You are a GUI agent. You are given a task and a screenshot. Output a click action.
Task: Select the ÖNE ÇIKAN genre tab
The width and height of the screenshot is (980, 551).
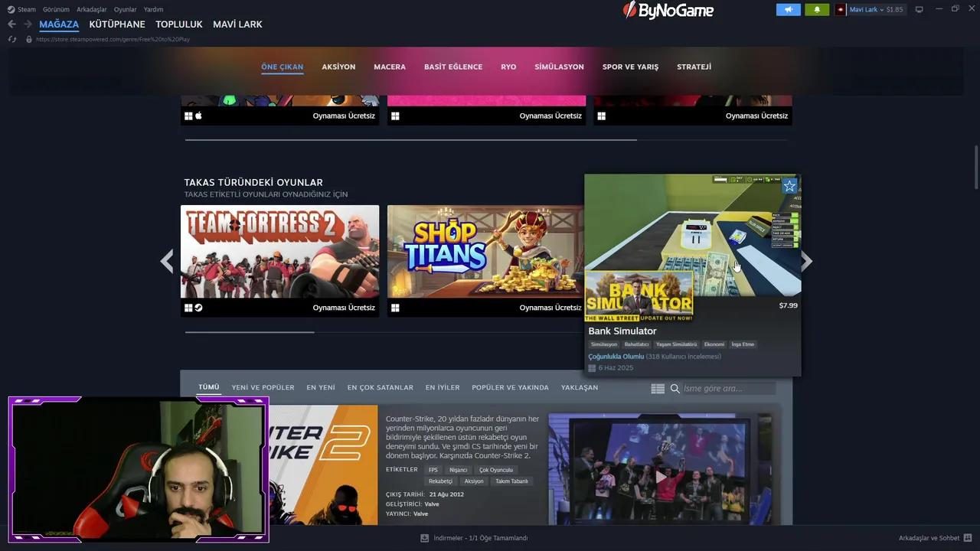click(x=282, y=67)
